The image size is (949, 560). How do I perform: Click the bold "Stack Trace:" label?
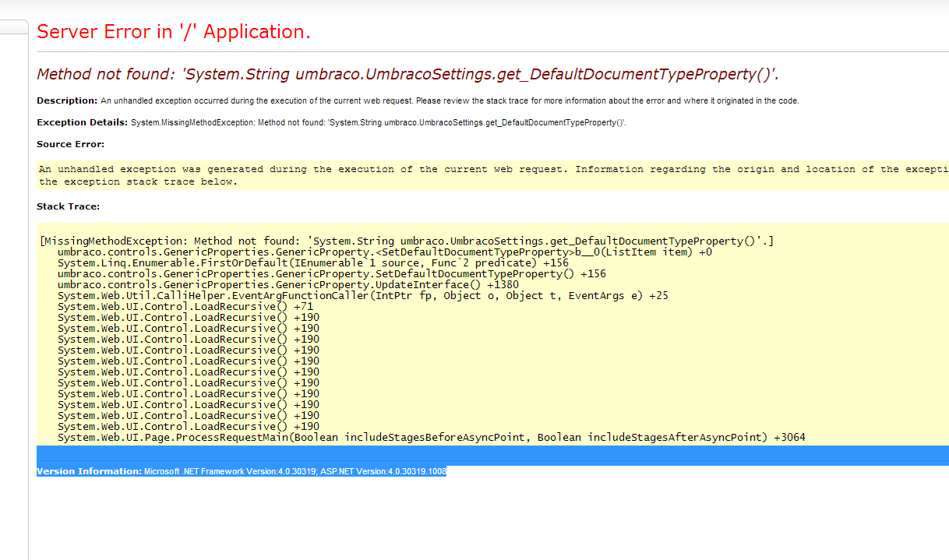pyautogui.click(x=68, y=206)
